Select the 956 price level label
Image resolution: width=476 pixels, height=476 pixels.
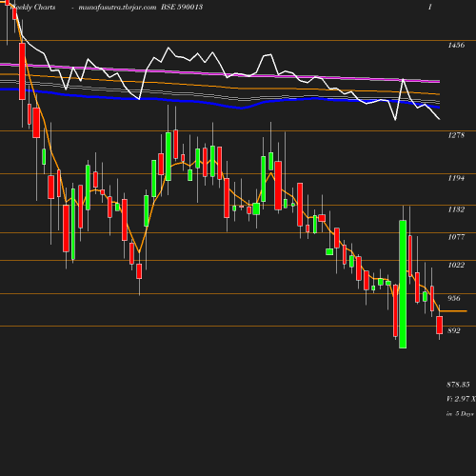click(x=454, y=298)
